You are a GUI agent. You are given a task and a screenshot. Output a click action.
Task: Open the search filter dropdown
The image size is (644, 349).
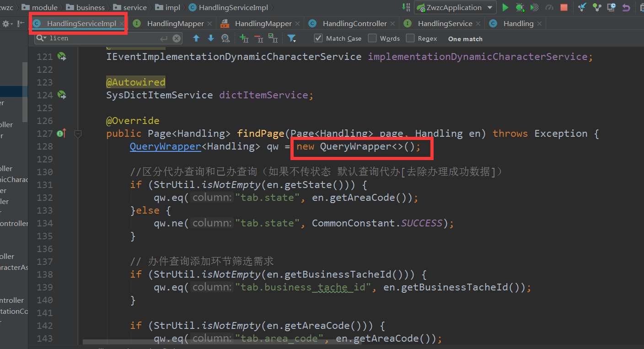[292, 38]
